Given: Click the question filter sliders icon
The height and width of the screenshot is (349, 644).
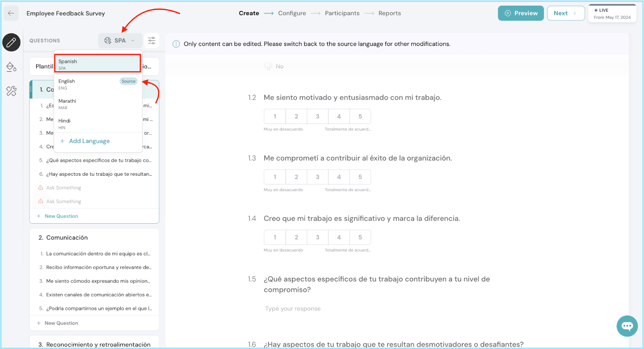Looking at the screenshot, I should pos(152,41).
